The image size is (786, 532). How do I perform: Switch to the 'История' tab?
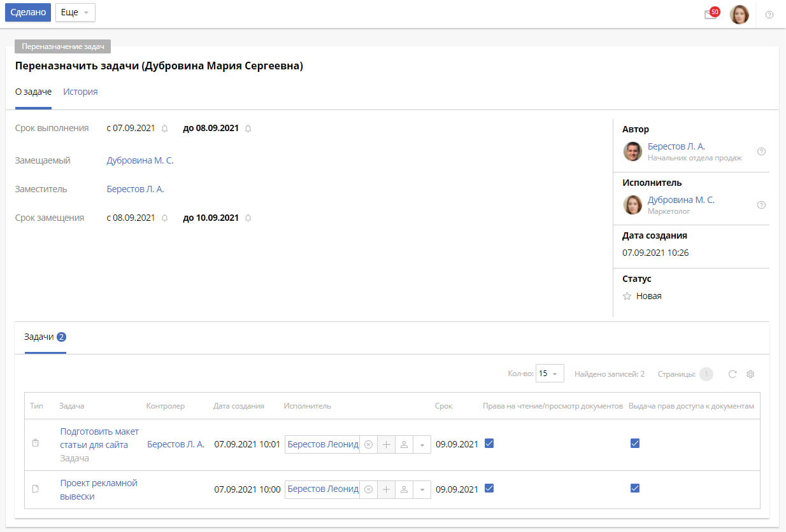tap(80, 92)
